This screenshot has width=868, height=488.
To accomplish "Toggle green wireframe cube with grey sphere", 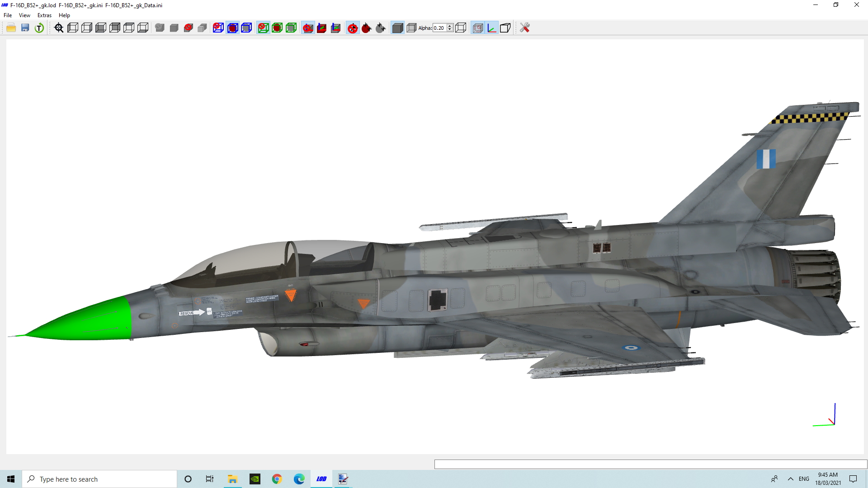I will coord(291,28).
